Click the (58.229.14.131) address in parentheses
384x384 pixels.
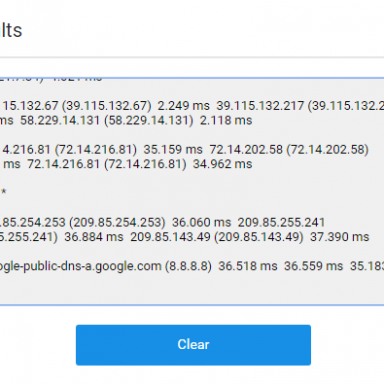[x=149, y=120]
